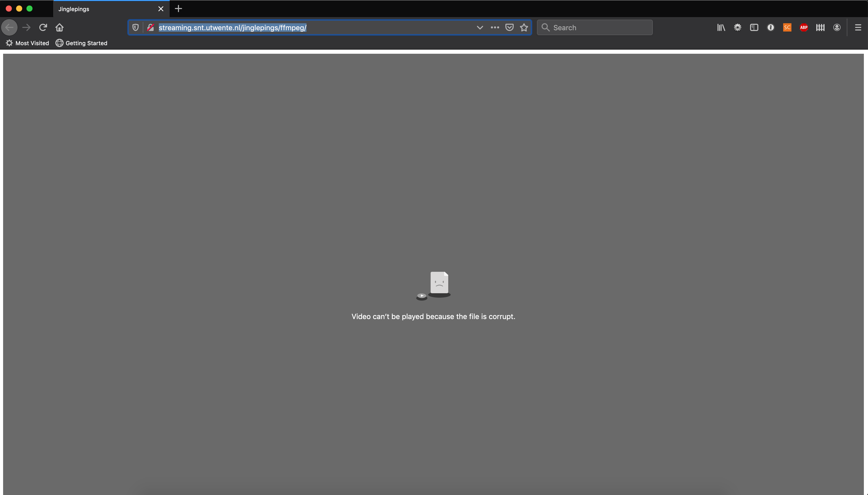Open the Firefox account avatar icon
Viewport: 868px width, 495px height.
coord(837,28)
